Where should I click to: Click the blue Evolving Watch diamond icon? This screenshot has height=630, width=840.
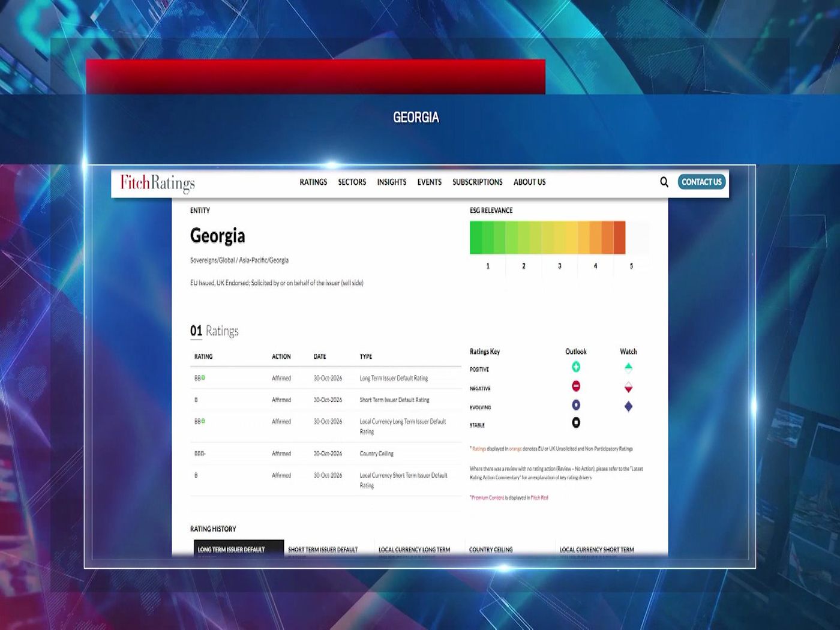pyautogui.click(x=628, y=406)
